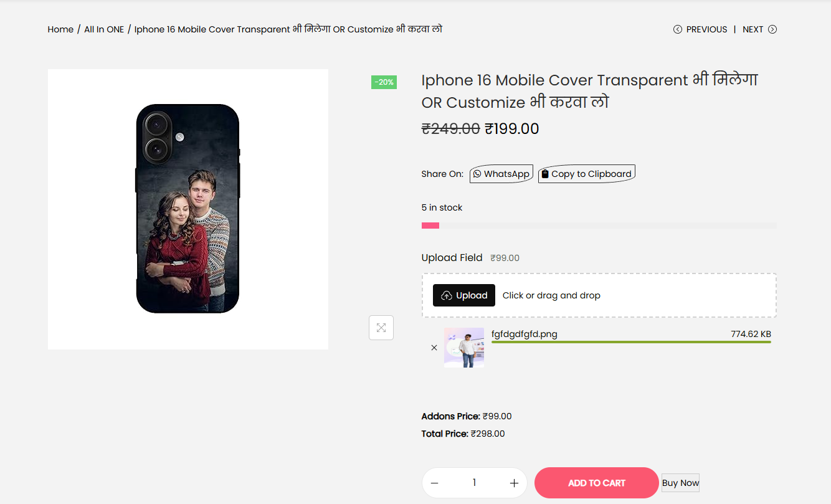The image size is (831, 504).
Task: Click the uploaded image thumbnail
Action: click(463, 348)
